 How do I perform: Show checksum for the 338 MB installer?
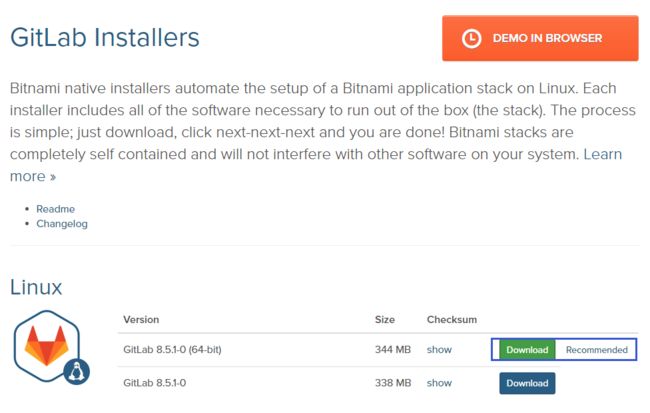(439, 383)
